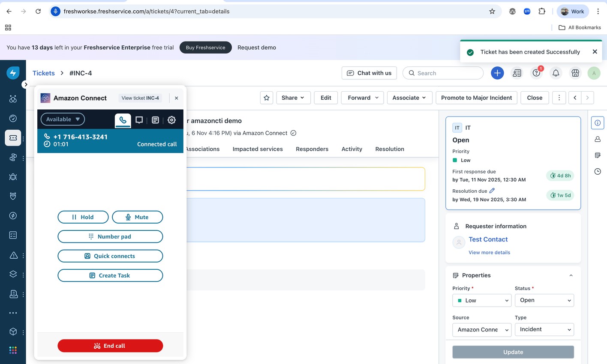
Task: Star this ticket as favorite
Action: [266, 98]
